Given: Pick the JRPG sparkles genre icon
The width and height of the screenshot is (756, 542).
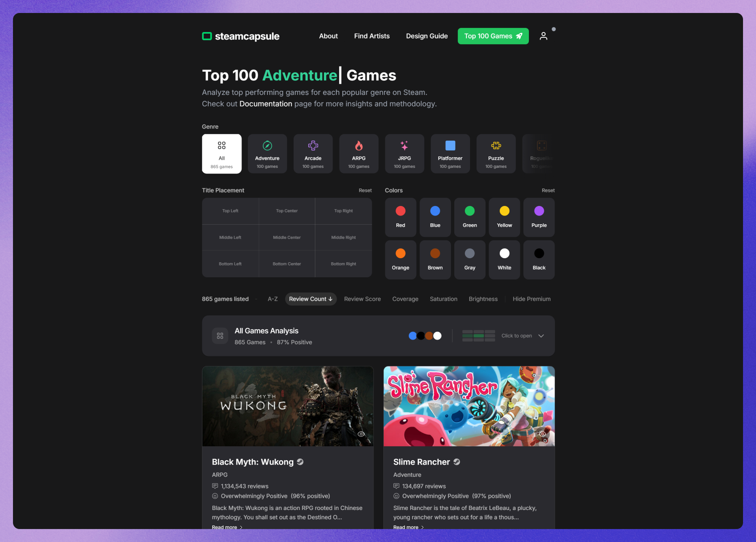Looking at the screenshot, I should pos(404,146).
